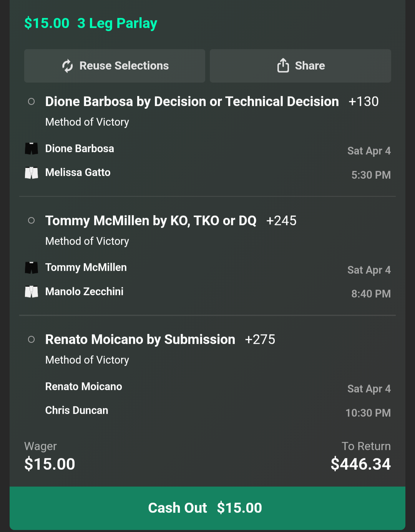415x532 pixels.
Task: Click the To Return $446.34 amount
Action: pyautogui.click(x=360, y=464)
